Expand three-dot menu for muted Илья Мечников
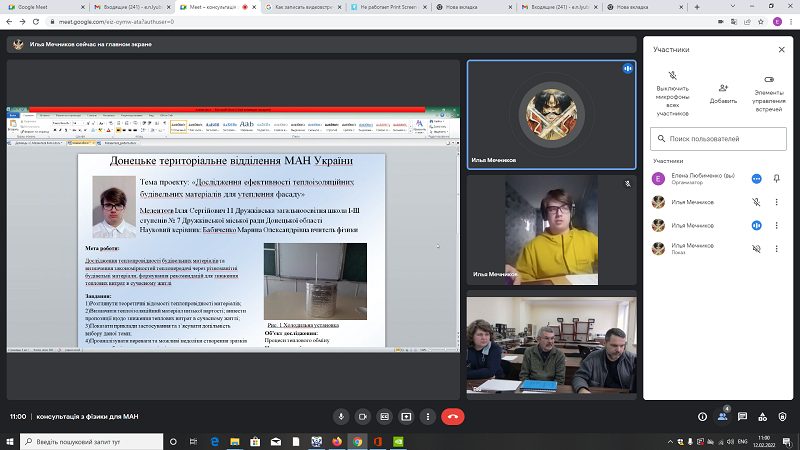The image size is (800, 450). click(777, 202)
